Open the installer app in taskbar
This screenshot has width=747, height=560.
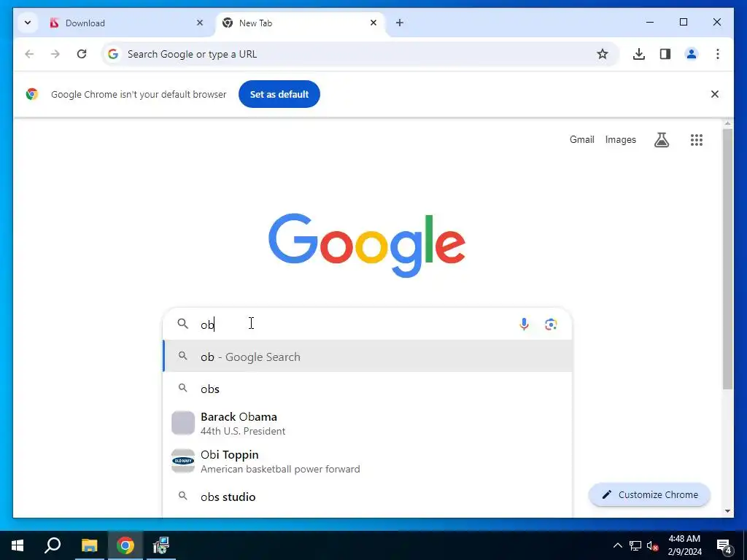[161, 545]
